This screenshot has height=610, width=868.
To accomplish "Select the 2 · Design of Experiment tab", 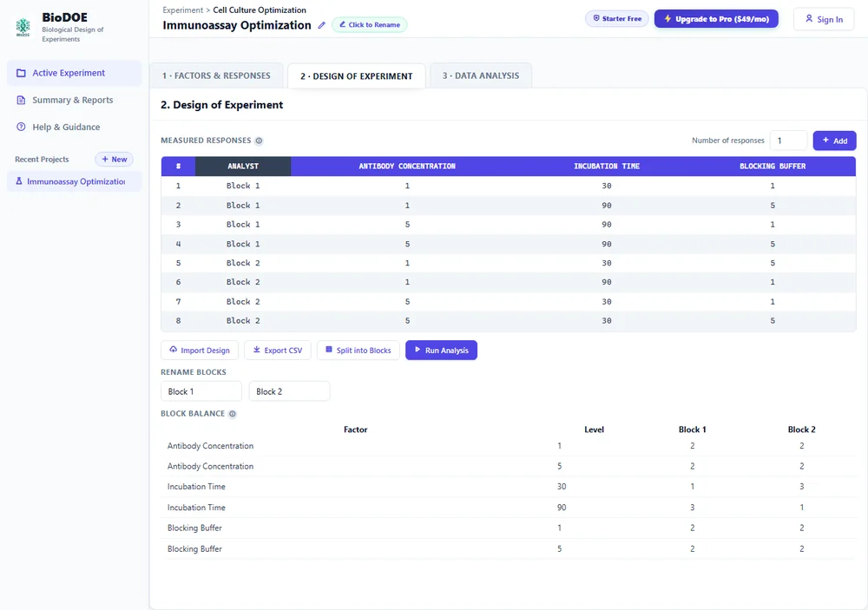I will pyautogui.click(x=357, y=75).
